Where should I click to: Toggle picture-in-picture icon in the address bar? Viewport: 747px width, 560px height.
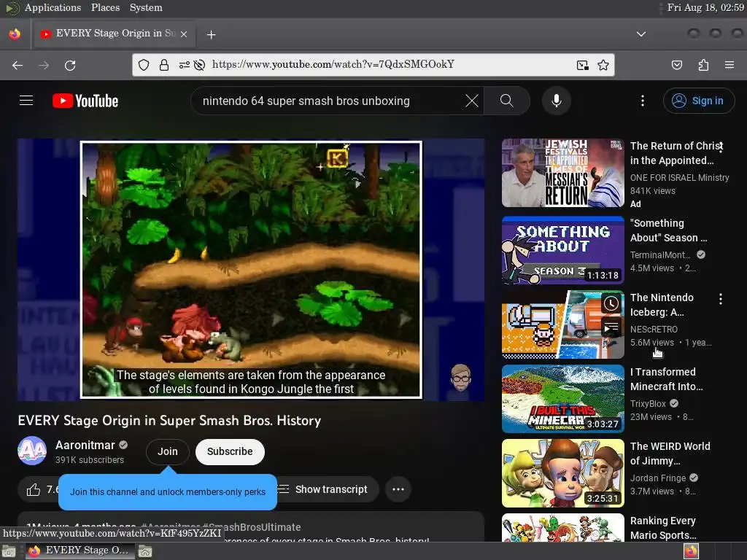tap(583, 65)
